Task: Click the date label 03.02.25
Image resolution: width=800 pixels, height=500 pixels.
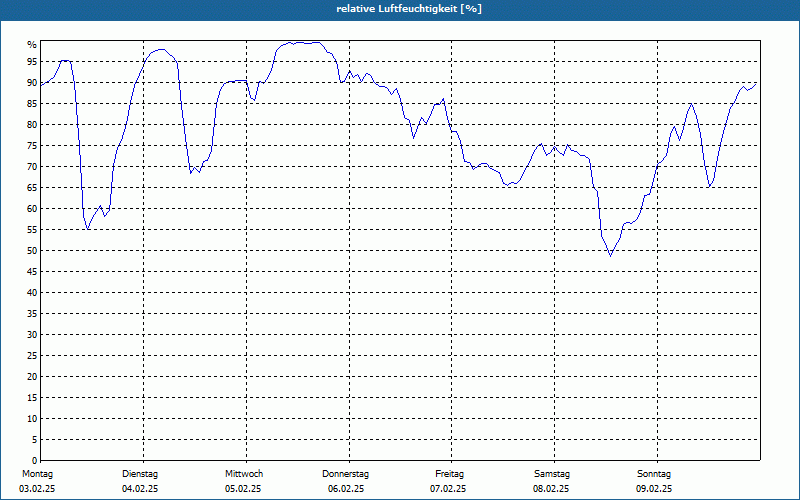Action: point(37,489)
